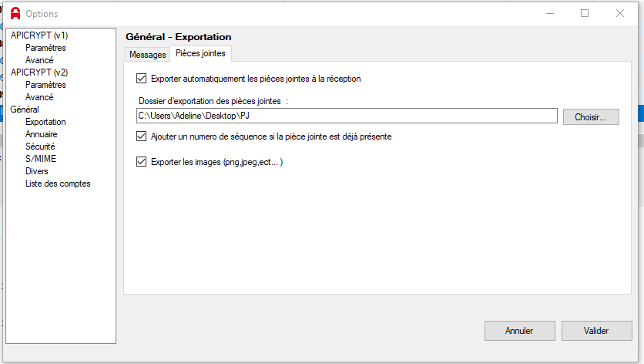Viewport: 644px width, 364px height.
Task: Select the Pièces jointes tab
Action: click(200, 53)
